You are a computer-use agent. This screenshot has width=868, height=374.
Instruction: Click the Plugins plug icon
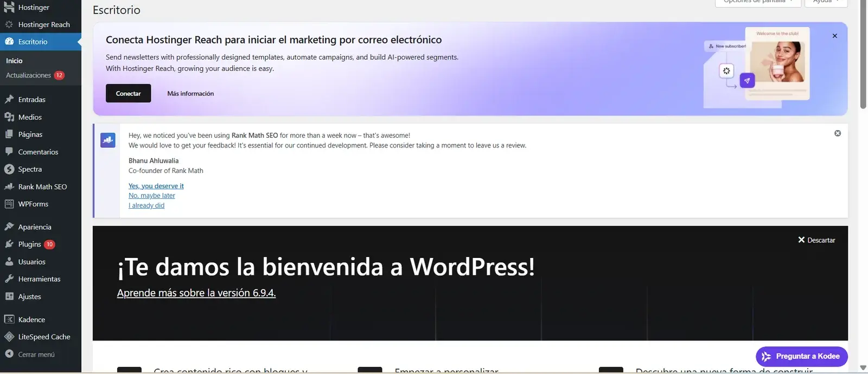(x=9, y=244)
